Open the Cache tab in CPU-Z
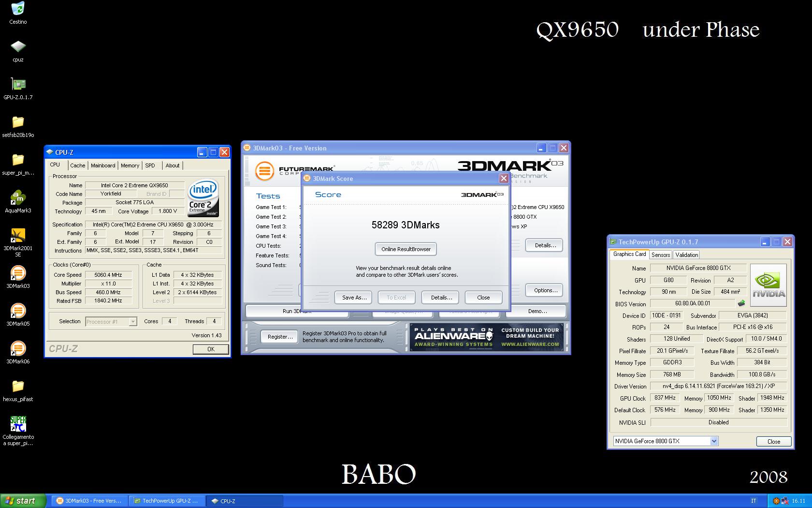Screen dimensions: 812x508 click(x=77, y=165)
